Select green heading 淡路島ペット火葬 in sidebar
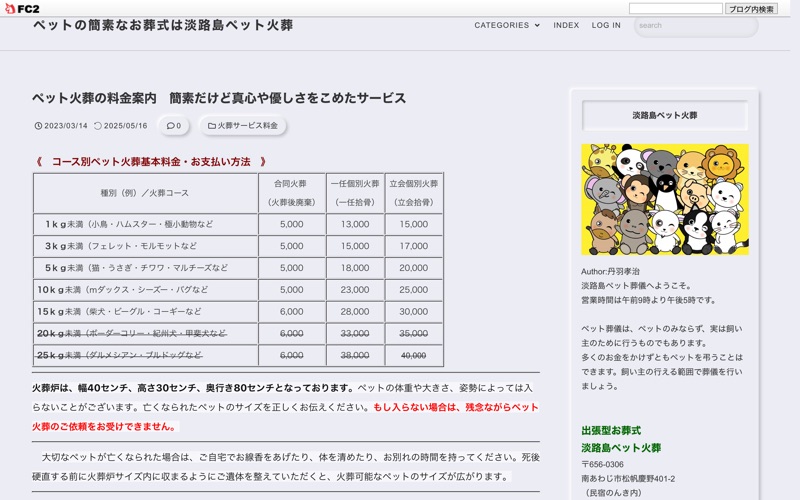 621,448
